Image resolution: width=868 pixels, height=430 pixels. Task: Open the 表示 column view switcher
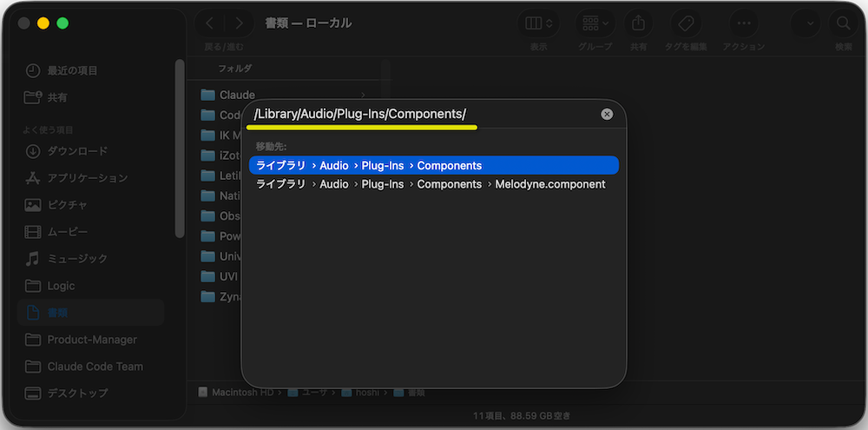point(538,23)
